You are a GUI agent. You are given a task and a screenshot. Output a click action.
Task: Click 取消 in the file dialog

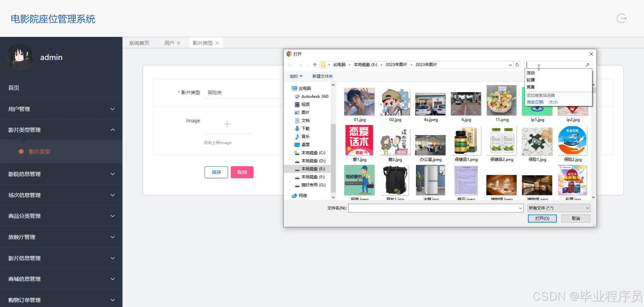click(576, 219)
